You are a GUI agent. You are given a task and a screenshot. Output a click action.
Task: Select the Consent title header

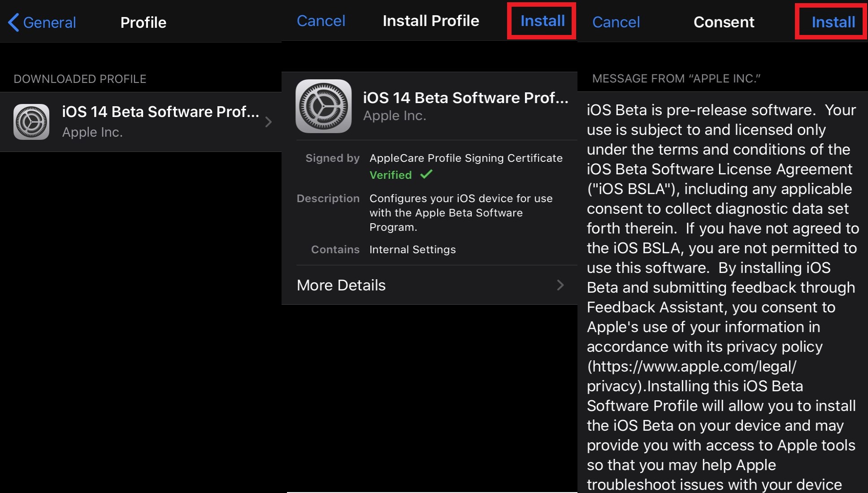[724, 22]
